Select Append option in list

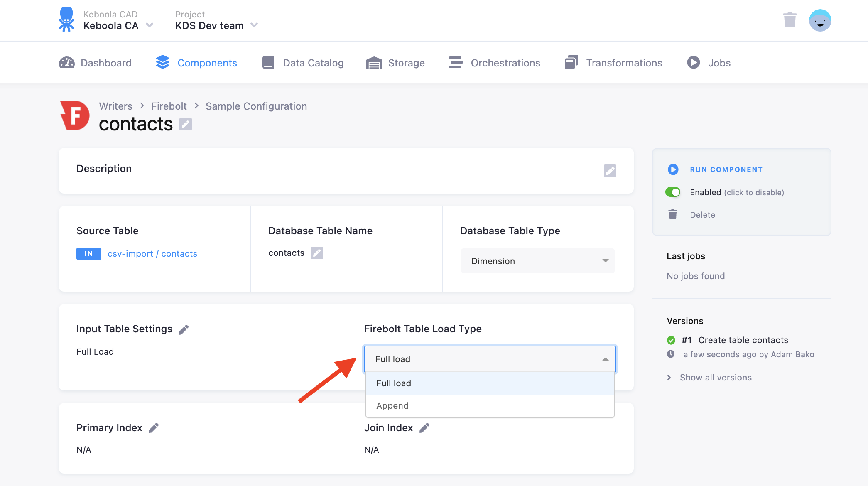tap(490, 406)
